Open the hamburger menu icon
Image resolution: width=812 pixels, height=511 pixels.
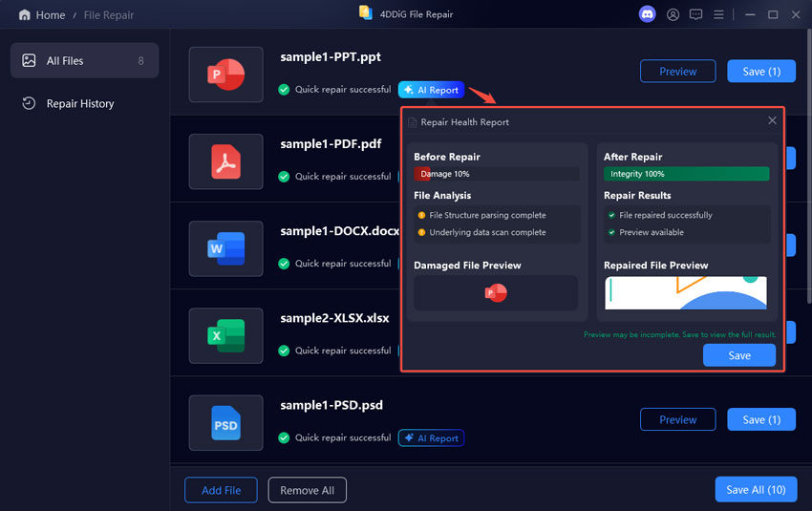click(718, 14)
